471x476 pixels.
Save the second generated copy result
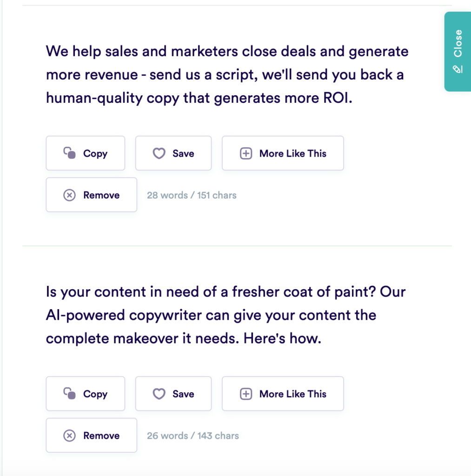[173, 394]
